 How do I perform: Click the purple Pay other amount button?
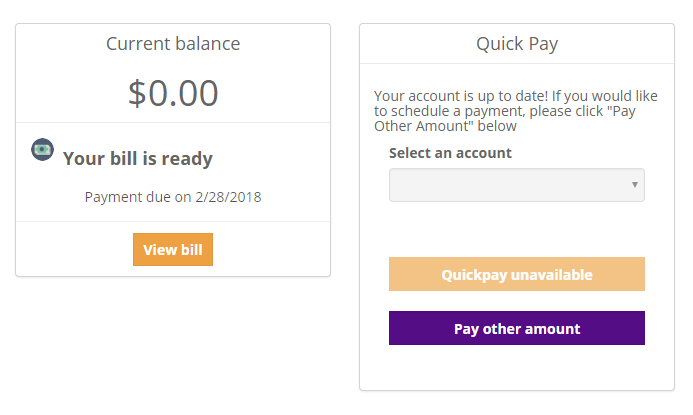pyautogui.click(x=516, y=328)
